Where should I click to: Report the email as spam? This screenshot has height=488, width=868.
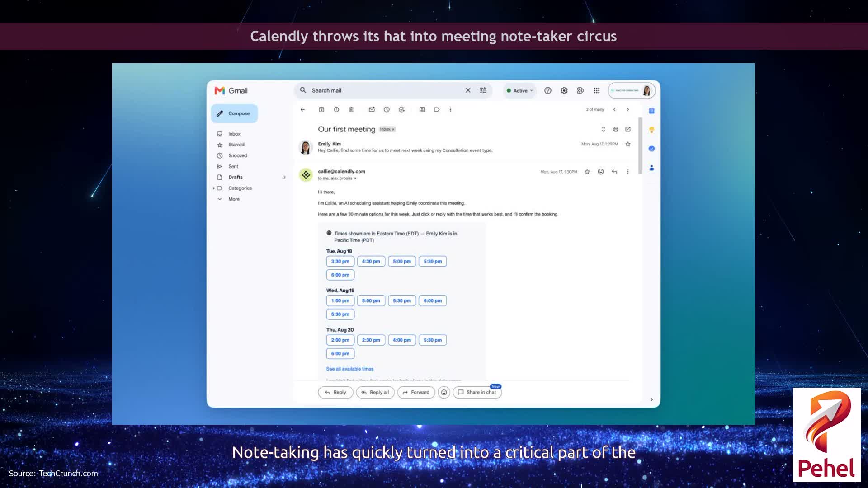point(336,109)
